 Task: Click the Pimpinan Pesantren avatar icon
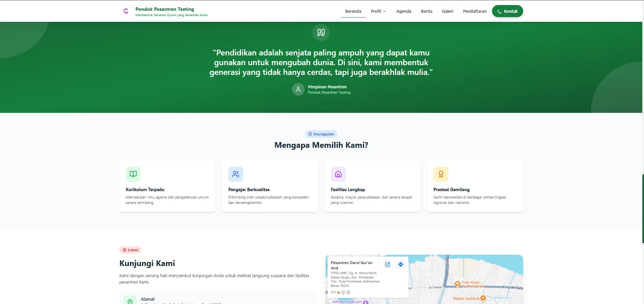click(x=298, y=89)
